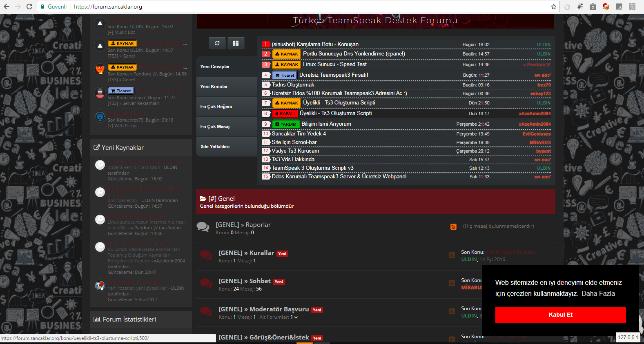Open topic Vsdye Ts3 Kurucam
Screen dimensions: 644x344
coord(296,151)
